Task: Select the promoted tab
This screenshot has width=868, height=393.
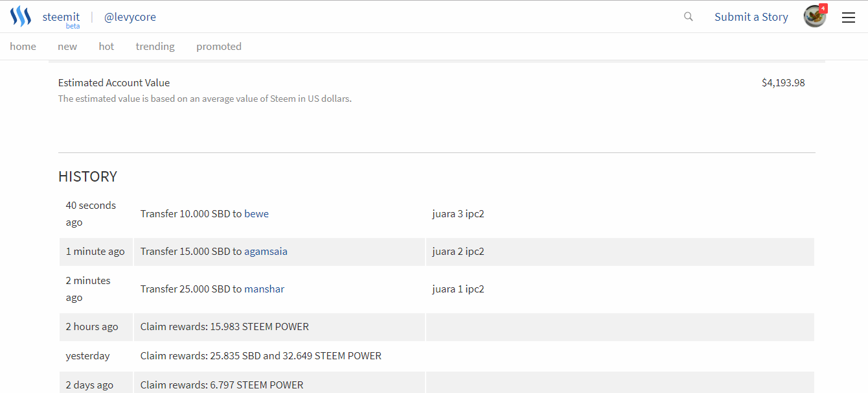Action: click(x=219, y=46)
